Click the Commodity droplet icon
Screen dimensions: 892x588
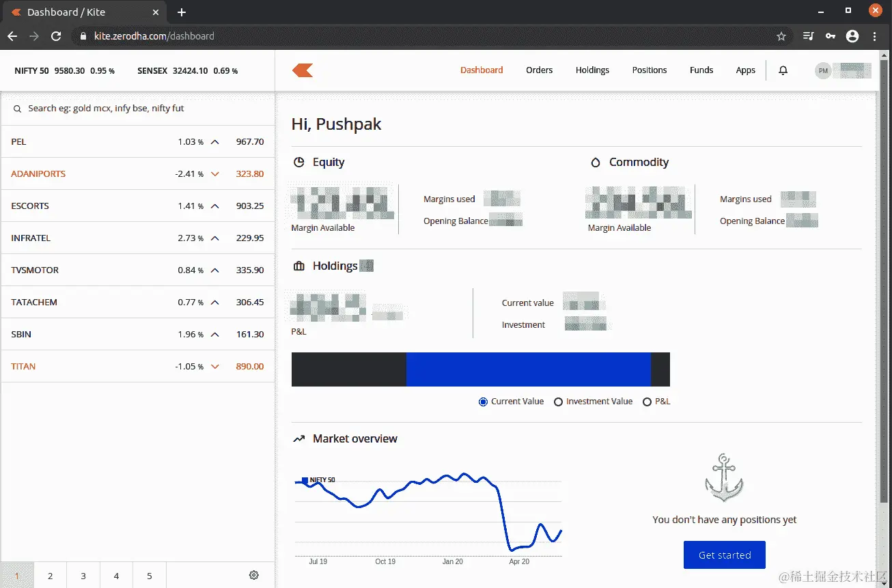point(595,163)
